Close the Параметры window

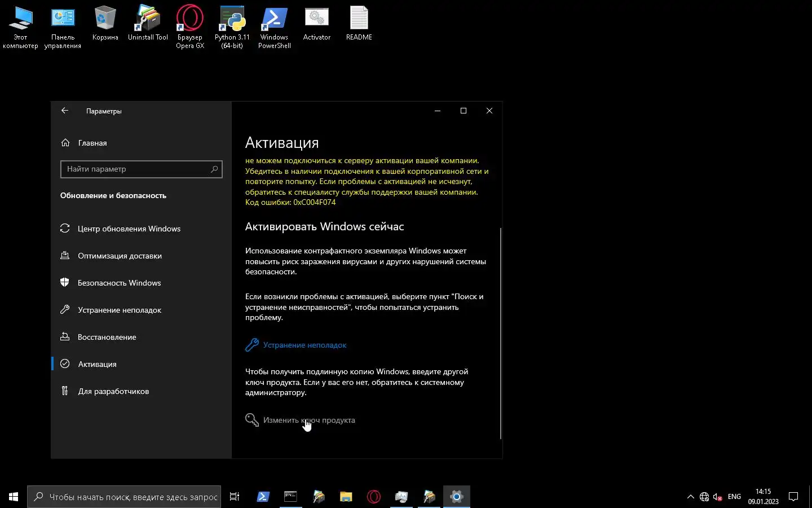[x=489, y=111]
